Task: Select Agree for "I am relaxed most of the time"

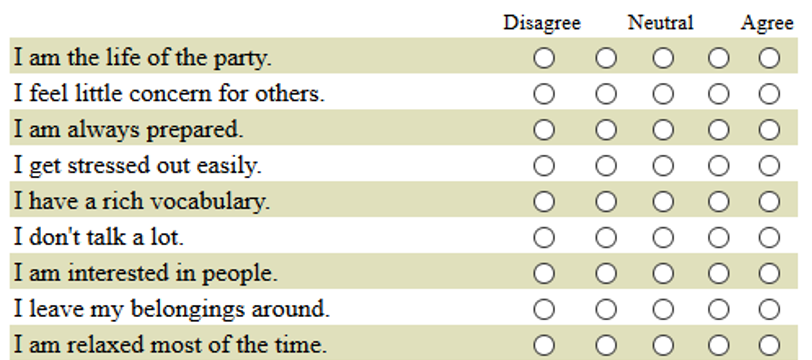Action: coord(769,345)
